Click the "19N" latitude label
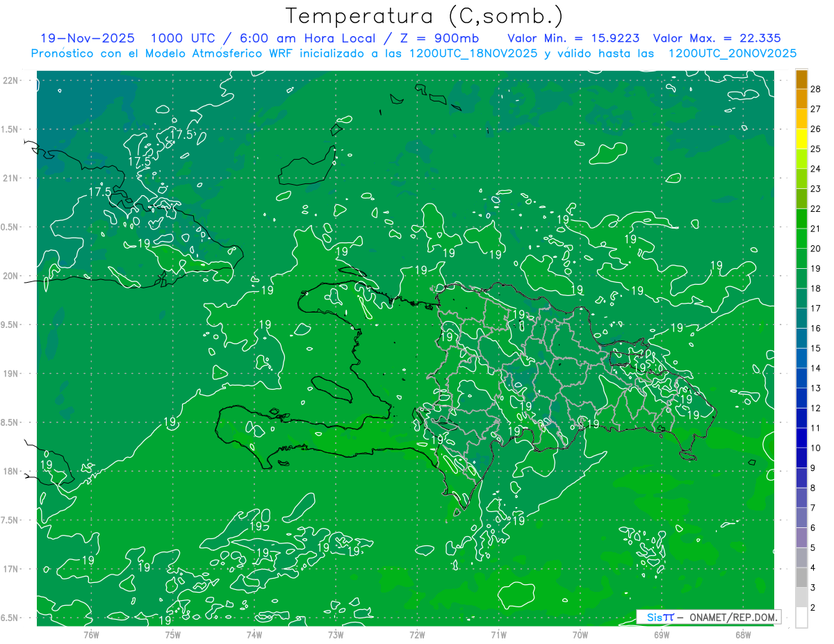 pos(11,373)
